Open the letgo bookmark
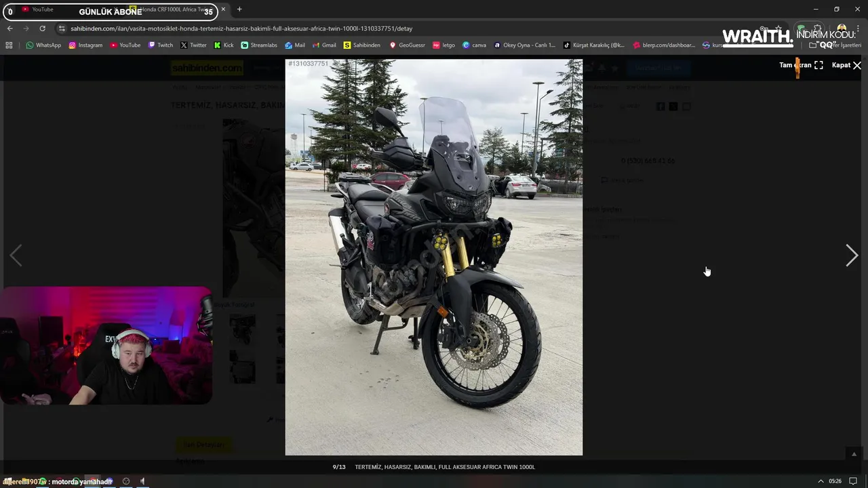Image resolution: width=868 pixels, height=488 pixels. pos(444,45)
